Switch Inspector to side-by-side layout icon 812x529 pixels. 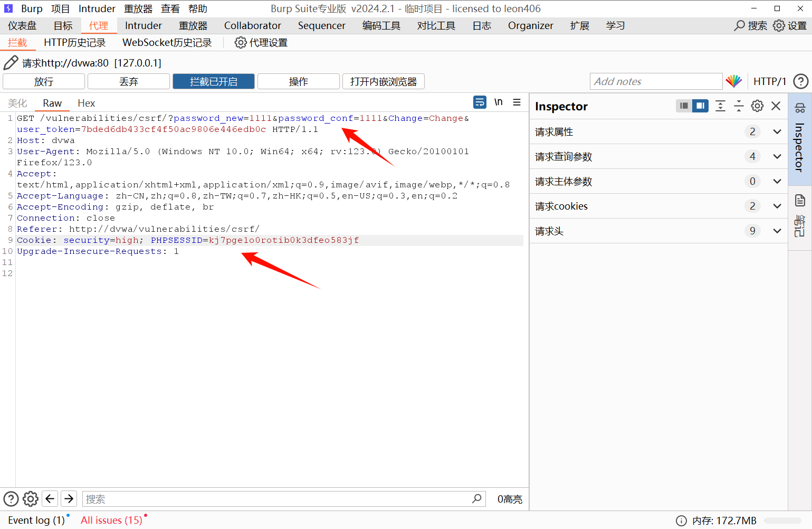pyautogui.click(x=700, y=106)
